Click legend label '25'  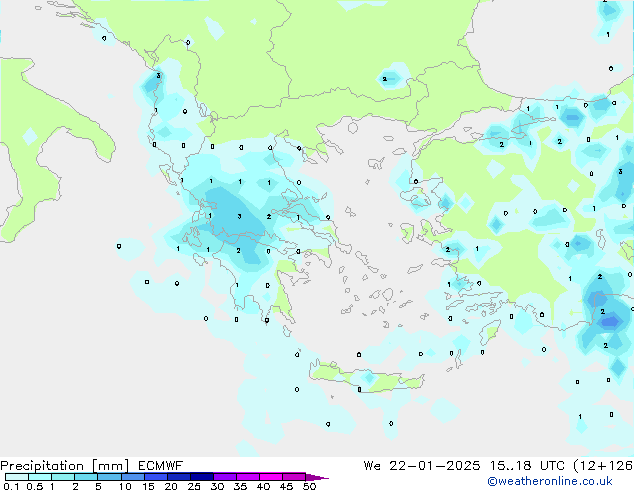(x=194, y=486)
